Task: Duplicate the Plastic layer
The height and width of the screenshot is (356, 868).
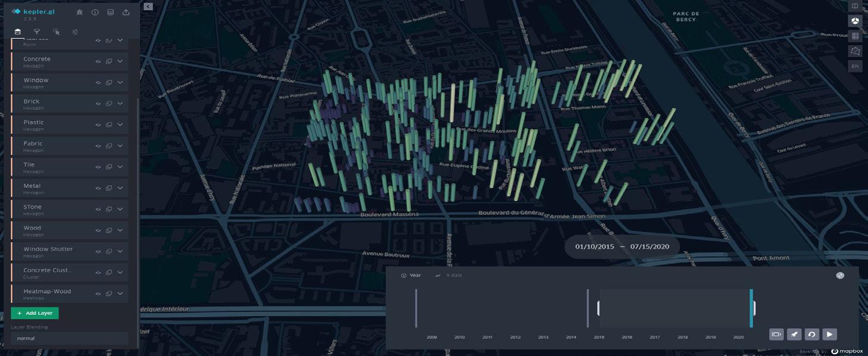Action: pos(109,125)
